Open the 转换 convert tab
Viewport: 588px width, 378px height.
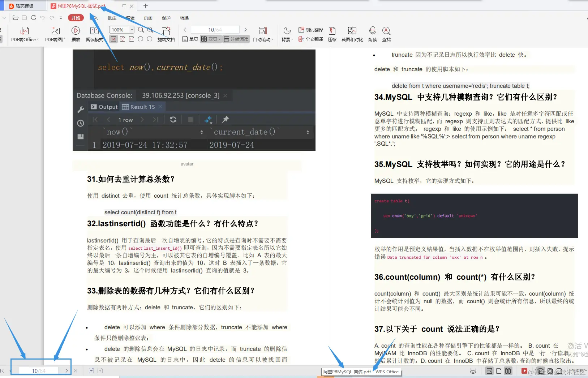[184, 18]
